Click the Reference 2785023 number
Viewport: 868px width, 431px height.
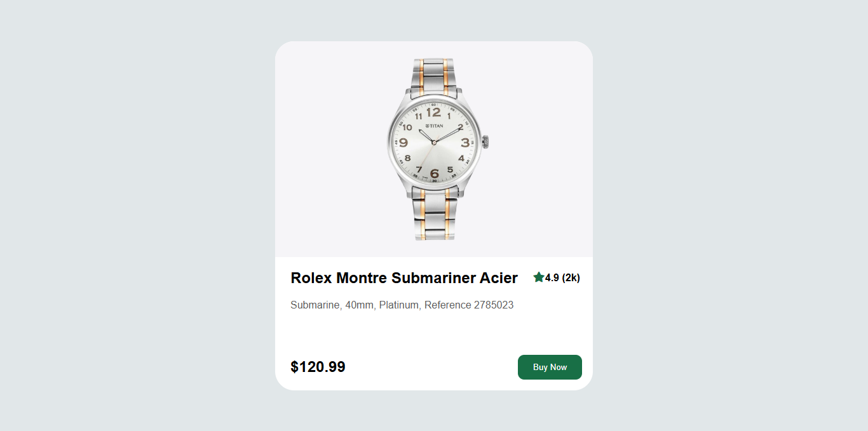coord(469,305)
